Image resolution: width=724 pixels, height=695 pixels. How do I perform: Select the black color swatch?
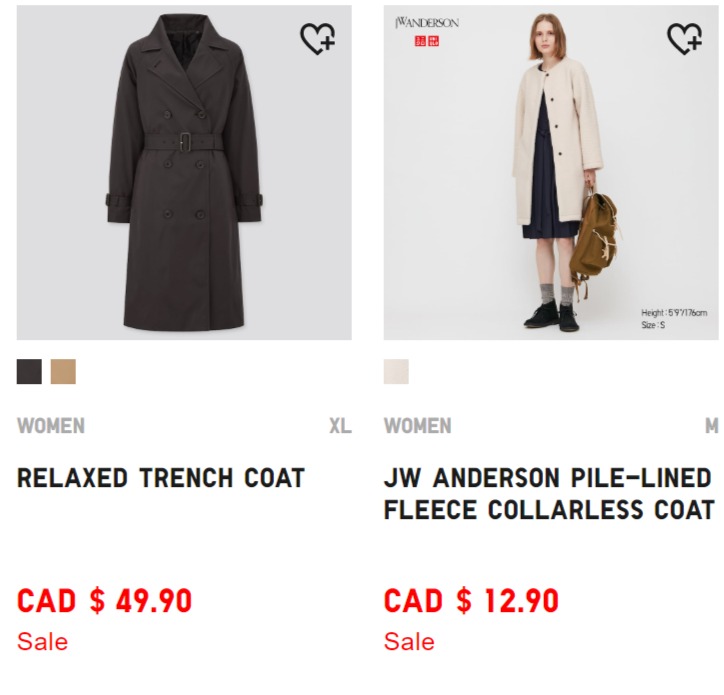(29, 371)
